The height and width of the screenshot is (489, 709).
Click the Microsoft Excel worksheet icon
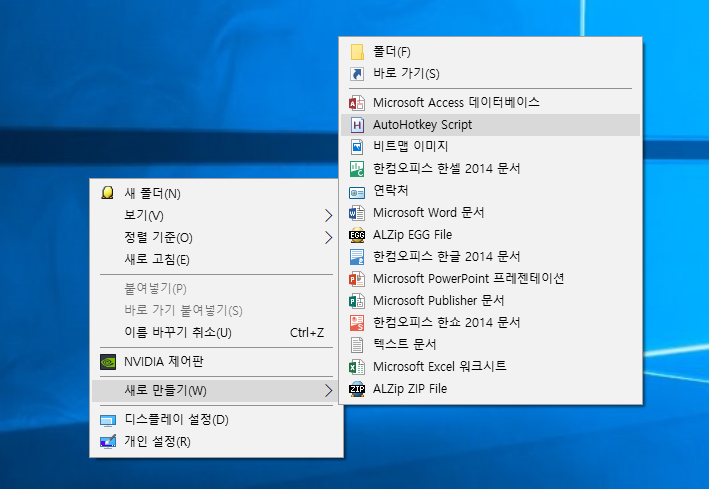coord(357,367)
